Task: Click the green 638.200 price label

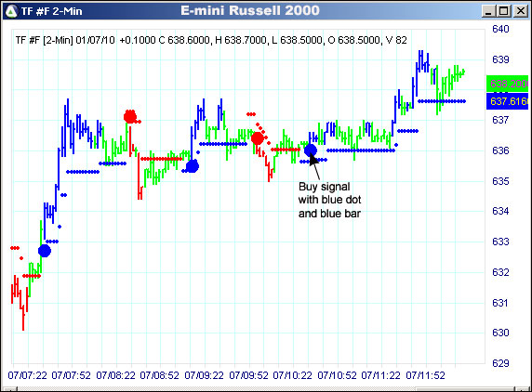Action: pyautogui.click(x=507, y=84)
